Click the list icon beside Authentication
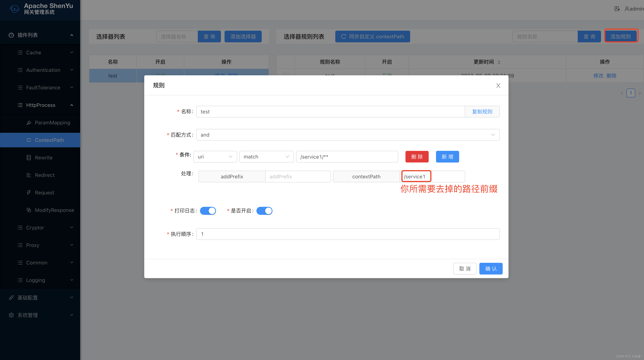The image size is (644, 360). tap(20, 70)
